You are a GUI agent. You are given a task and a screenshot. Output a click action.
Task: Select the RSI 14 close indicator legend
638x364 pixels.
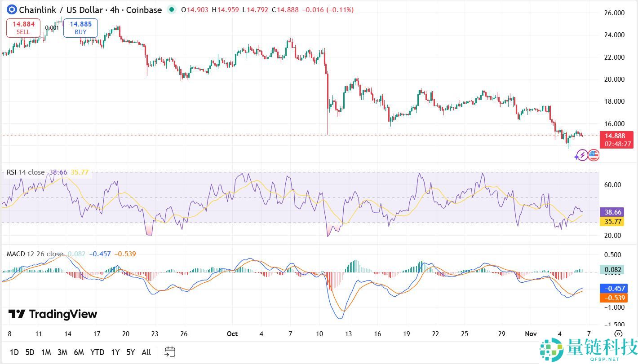pos(26,172)
